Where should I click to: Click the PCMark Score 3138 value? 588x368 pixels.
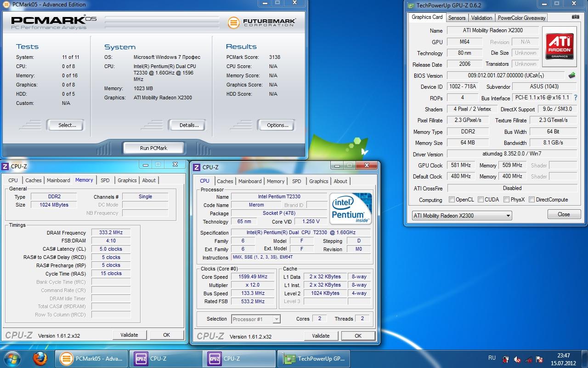(275, 57)
